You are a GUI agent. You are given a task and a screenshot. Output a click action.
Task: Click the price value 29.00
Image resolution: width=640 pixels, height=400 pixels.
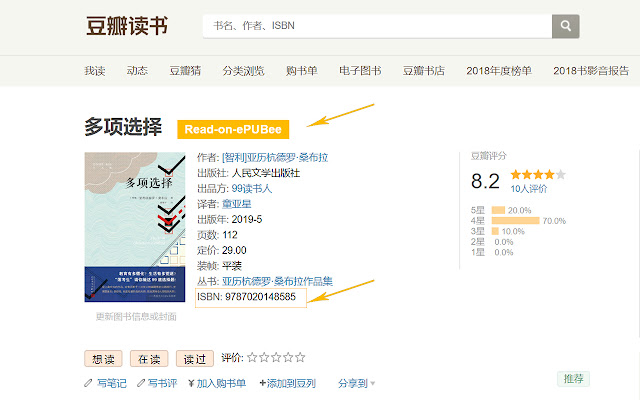(234, 250)
